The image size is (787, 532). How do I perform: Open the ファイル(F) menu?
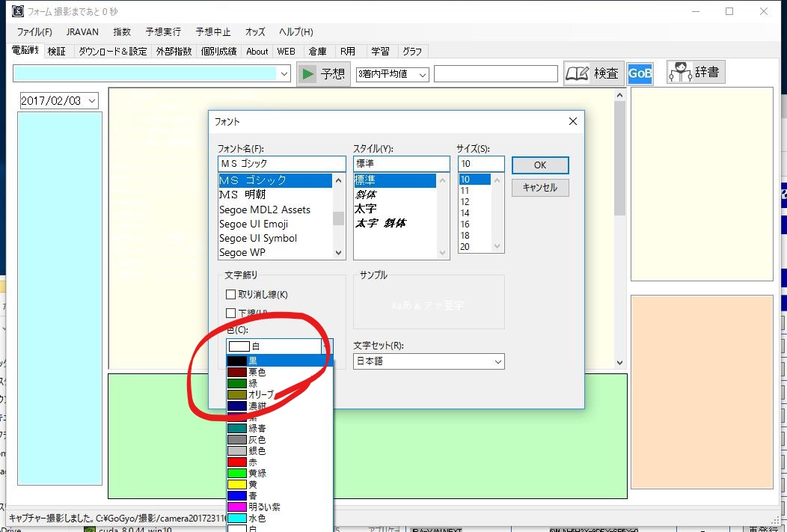tap(34, 32)
